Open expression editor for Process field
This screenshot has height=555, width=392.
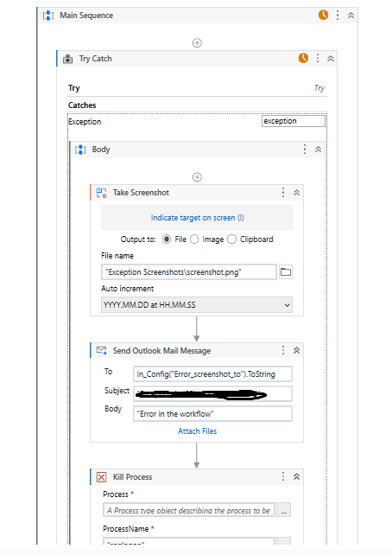click(284, 510)
